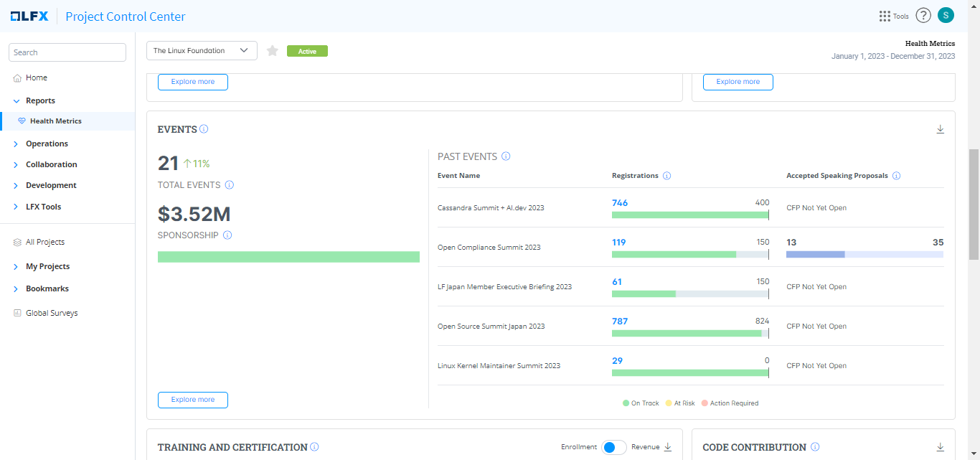
Task: Click the sidebar Search field
Action: [67, 52]
